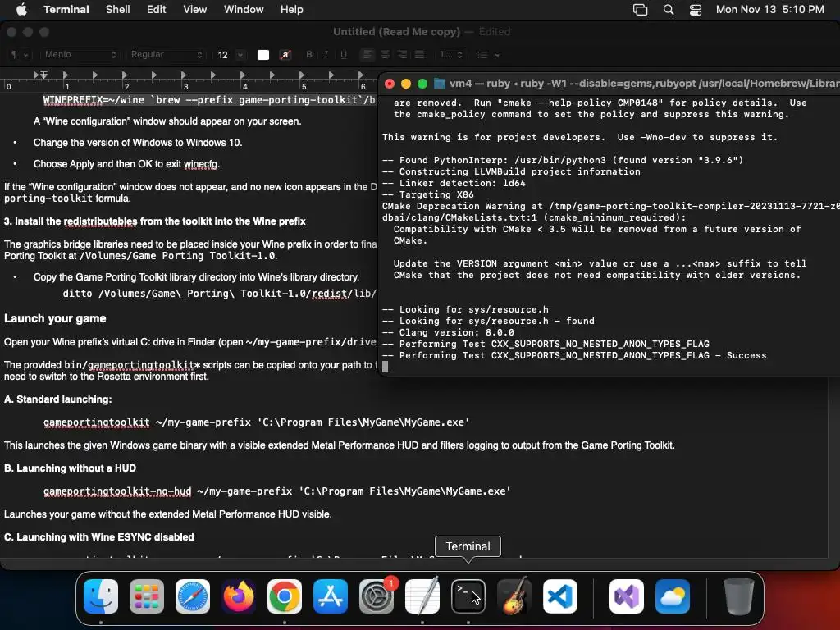The width and height of the screenshot is (840, 630).
Task: Launch GarageBand from the Dock
Action: [x=514, y=596]
